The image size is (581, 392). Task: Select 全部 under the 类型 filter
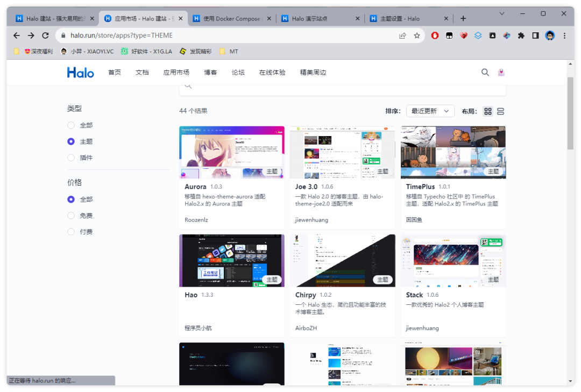[x=71, y=125]
